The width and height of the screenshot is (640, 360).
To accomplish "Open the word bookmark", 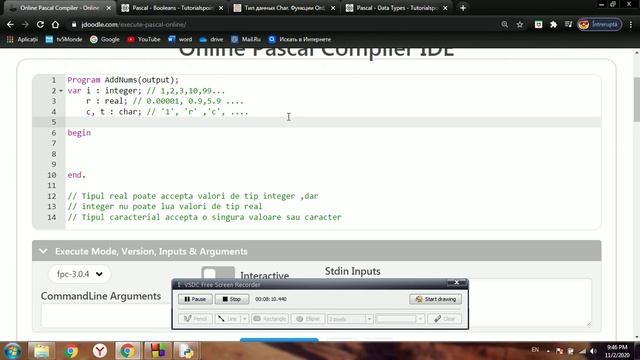I will [x=180, y=39].
